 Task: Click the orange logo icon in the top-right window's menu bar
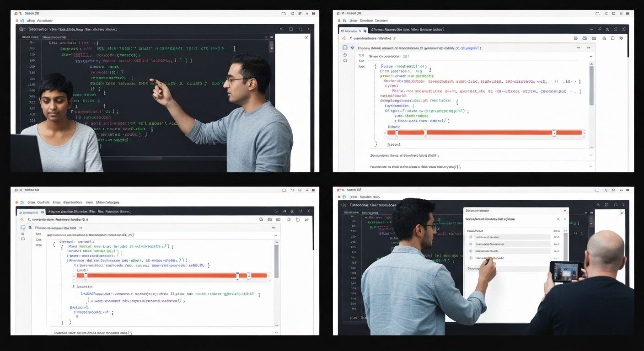(x=339, y=21)
